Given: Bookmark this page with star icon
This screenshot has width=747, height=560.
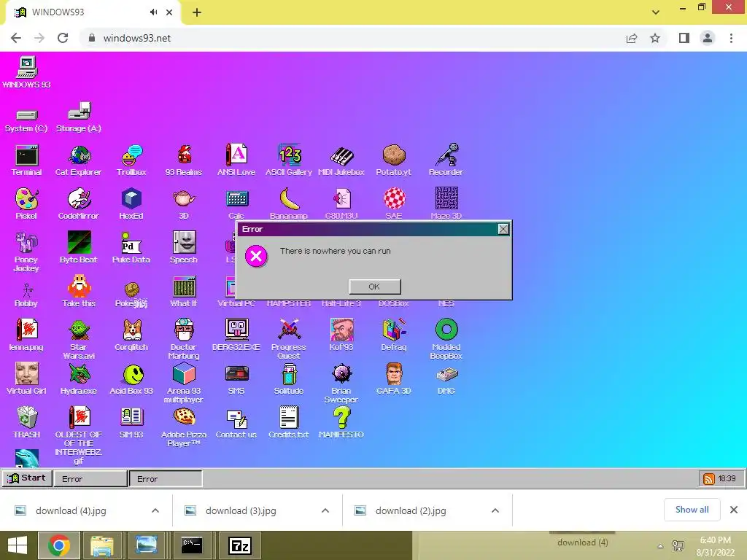Looking at the screenshot, I should coord(656,38).
